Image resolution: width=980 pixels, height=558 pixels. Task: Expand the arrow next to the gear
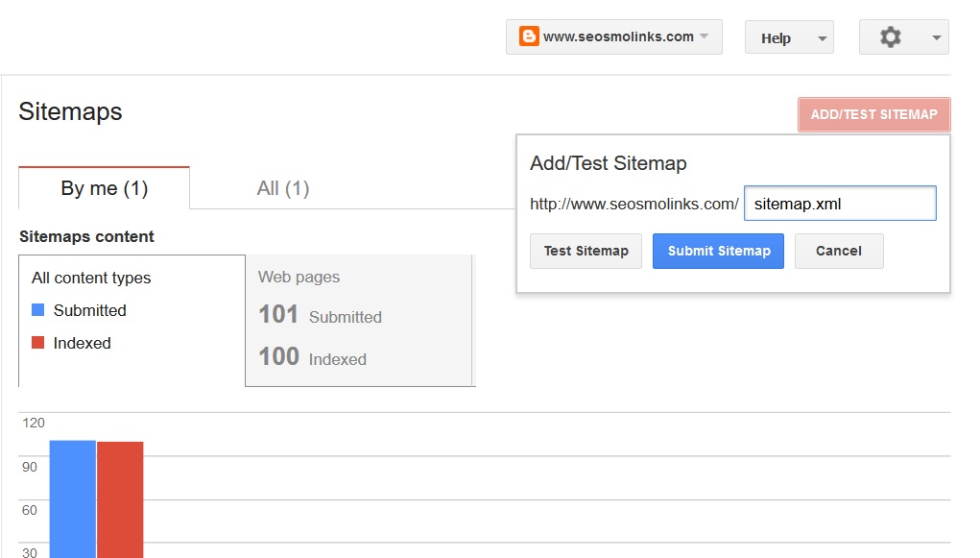pyautogui.click(x=936, y=37)
